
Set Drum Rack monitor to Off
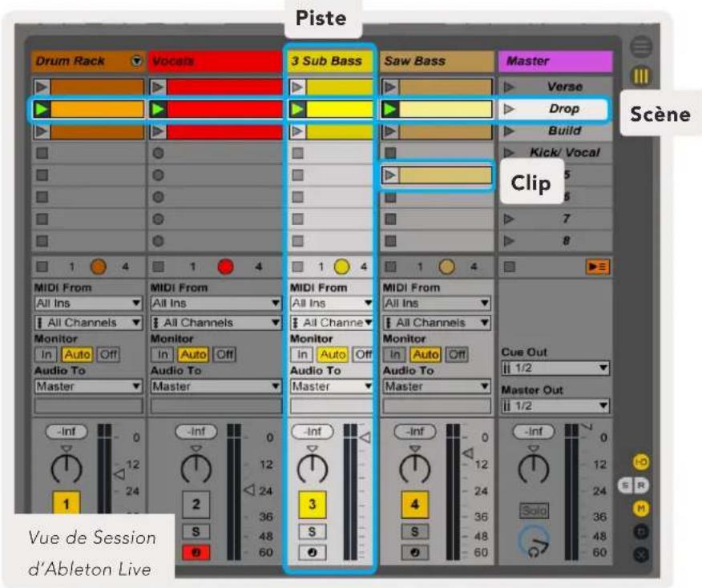tap(108, 354)
